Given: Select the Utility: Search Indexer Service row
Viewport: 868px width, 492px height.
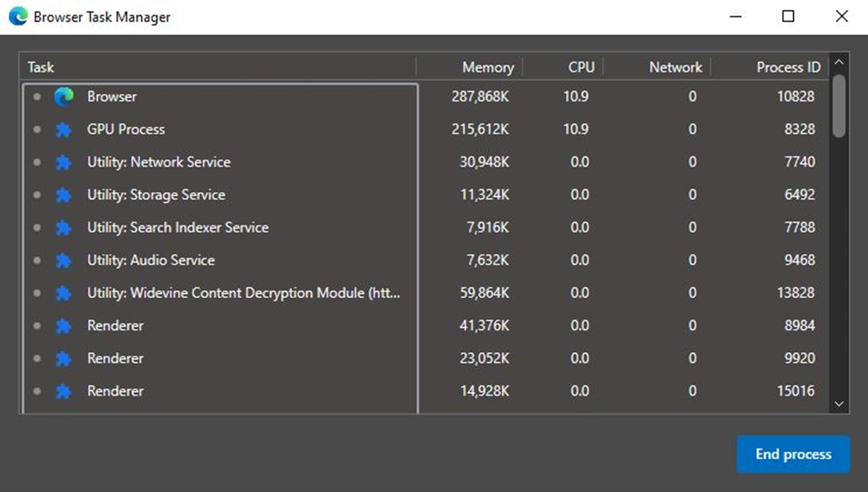Looking at the screenshot, I should click(217, 227).
